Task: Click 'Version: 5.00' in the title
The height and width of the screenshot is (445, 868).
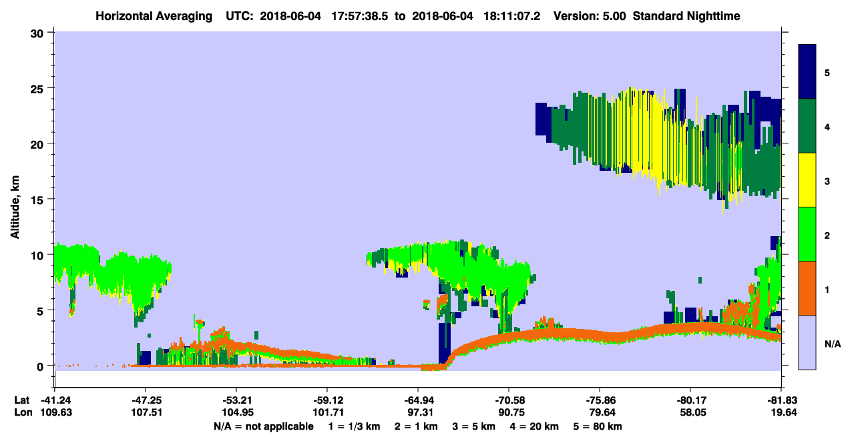Action: (x=590, y=15)
